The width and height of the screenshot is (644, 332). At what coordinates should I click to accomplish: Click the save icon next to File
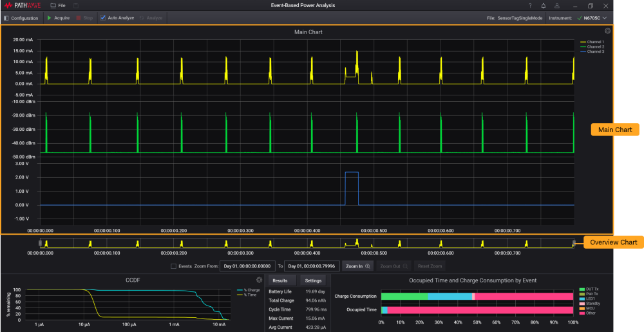click(76, 6)
